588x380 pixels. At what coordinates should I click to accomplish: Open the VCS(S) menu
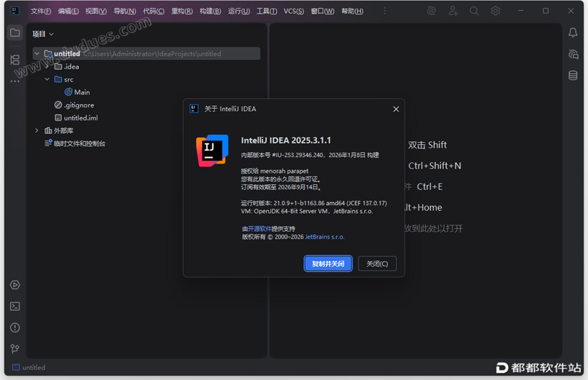[293, 11]
